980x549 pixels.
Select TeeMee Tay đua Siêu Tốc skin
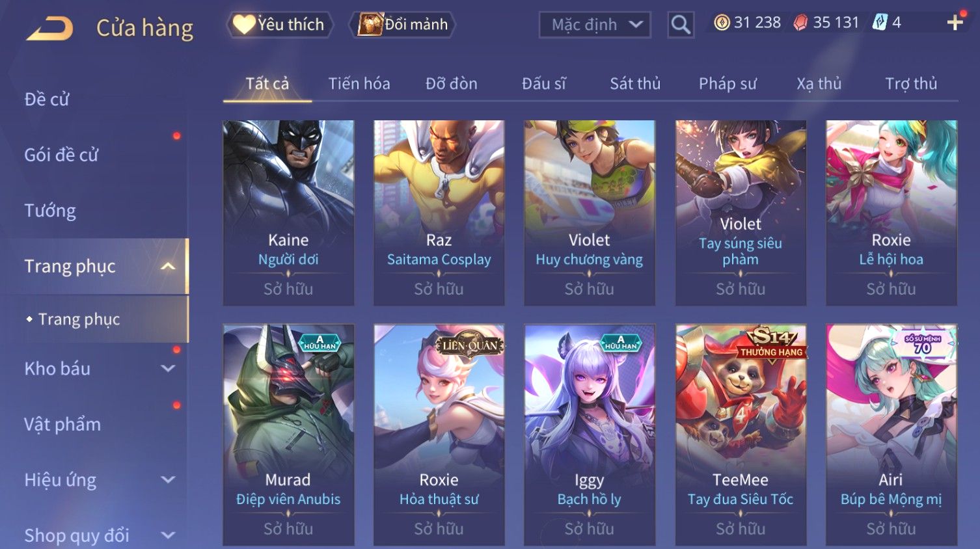coord(741,435)
